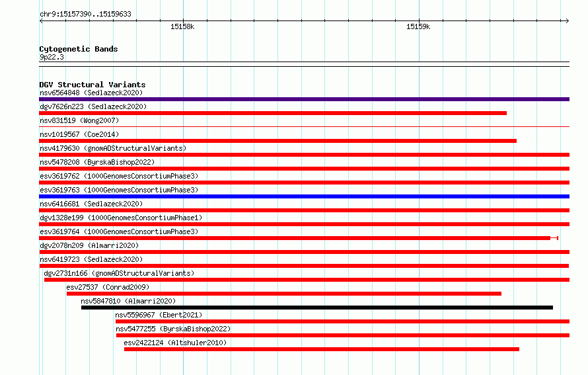This screenshot has width=588, height=375.
Task: Click nsv5596967 (Ebert2021) label
Action: coord(159,315)
